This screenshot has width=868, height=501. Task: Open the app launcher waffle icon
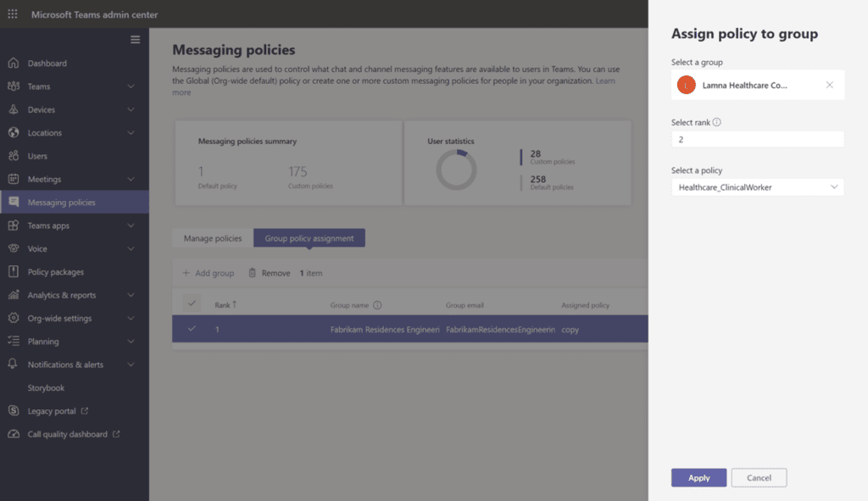(x=13, y=14)
